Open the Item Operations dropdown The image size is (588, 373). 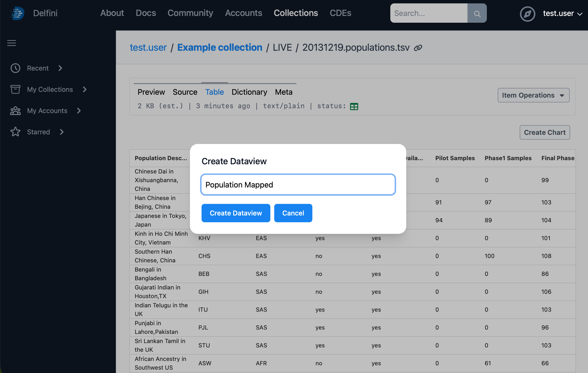pyautogui.click(x=533, y=95)
